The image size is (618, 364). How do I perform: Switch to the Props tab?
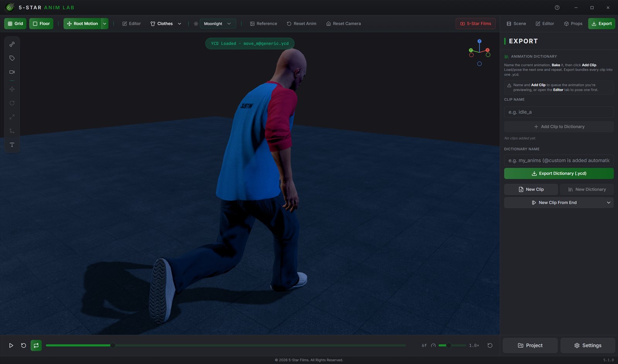click(x=573, y=24)
